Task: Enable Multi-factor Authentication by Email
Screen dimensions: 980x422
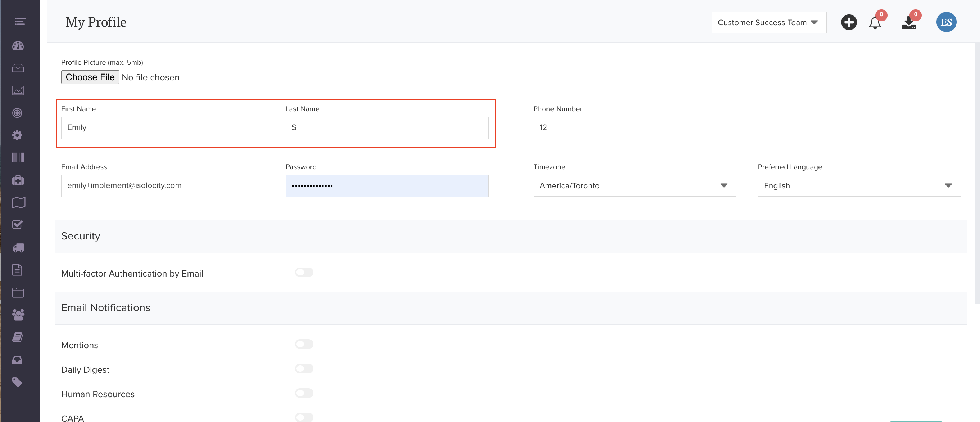Action: pyautogui.click(x=304, y=272)
